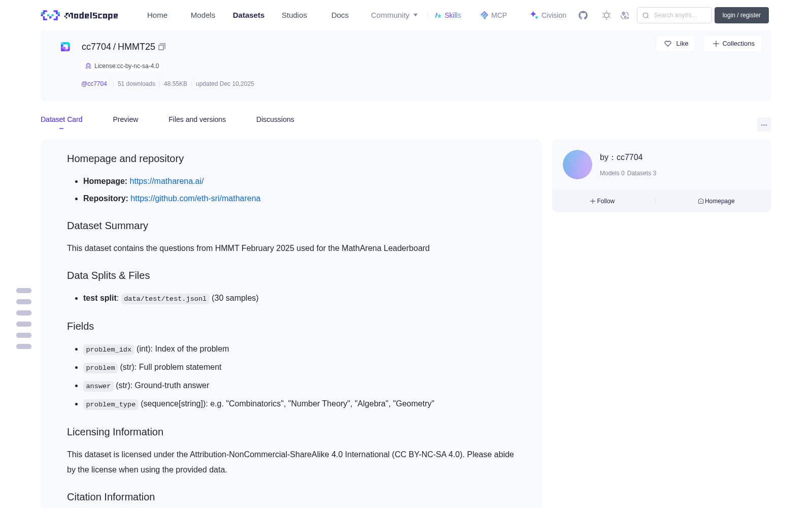
Task: Click the login / register button
Action: pos(741,15)
